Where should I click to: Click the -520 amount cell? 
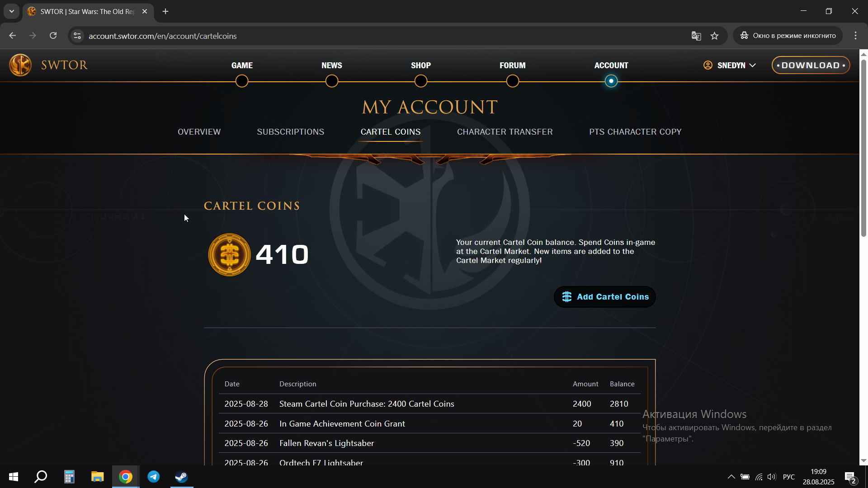click(581, 443)
